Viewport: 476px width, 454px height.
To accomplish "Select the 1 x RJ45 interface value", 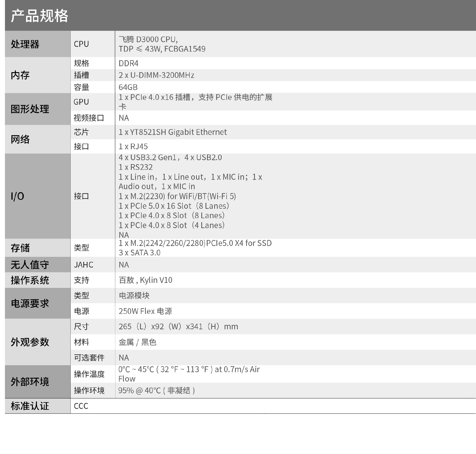I will (133, 147).
